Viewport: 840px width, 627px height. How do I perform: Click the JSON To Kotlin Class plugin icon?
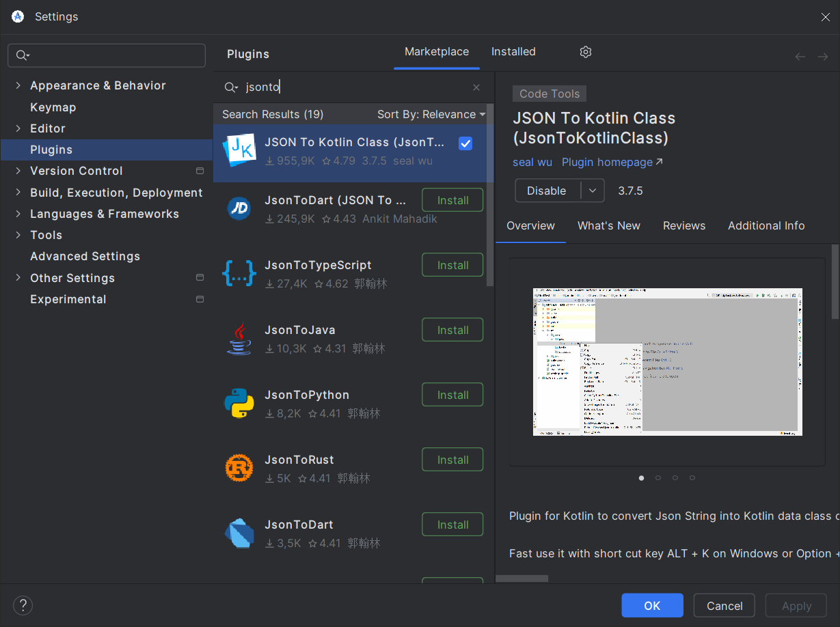tap(239, 150)
